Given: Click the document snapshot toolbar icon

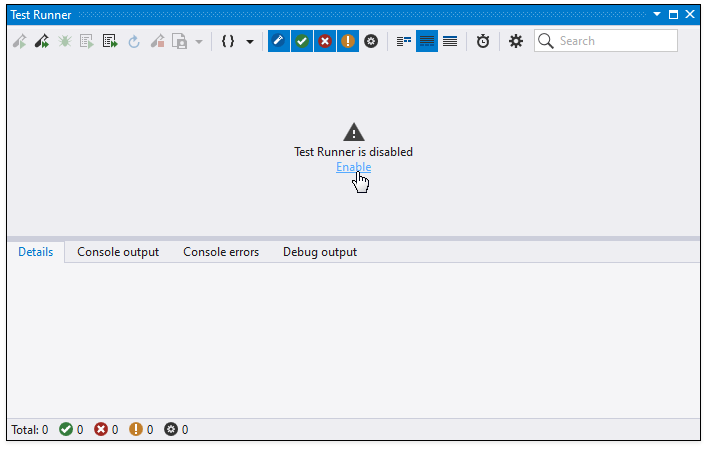Looking at the screenshot, I should pyautogui.click(x=179, y=41).
